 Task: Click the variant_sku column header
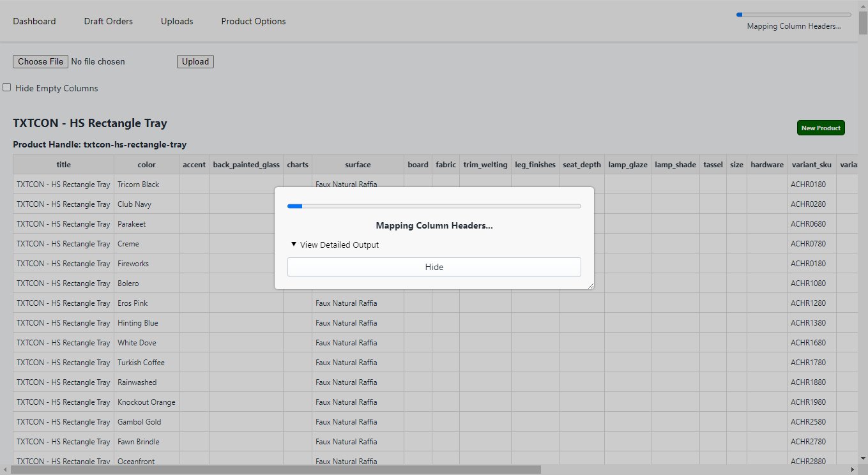(x=811, y=164)
